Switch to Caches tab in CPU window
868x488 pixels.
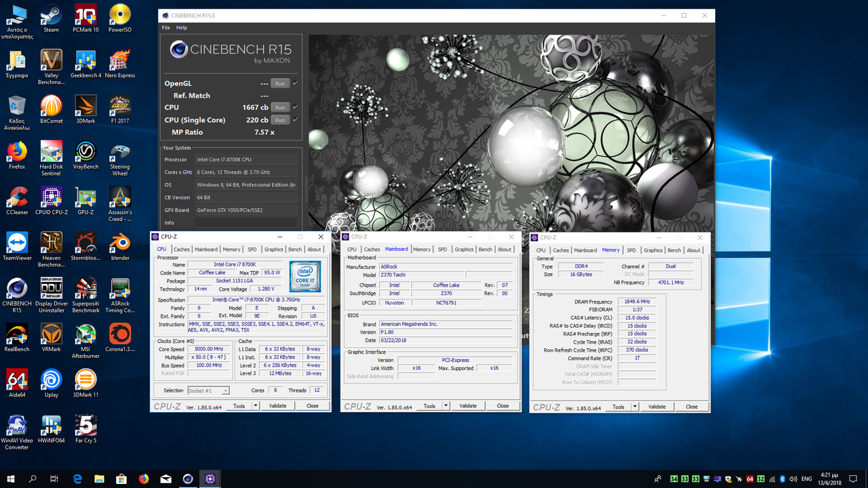(x=182, y=249)
